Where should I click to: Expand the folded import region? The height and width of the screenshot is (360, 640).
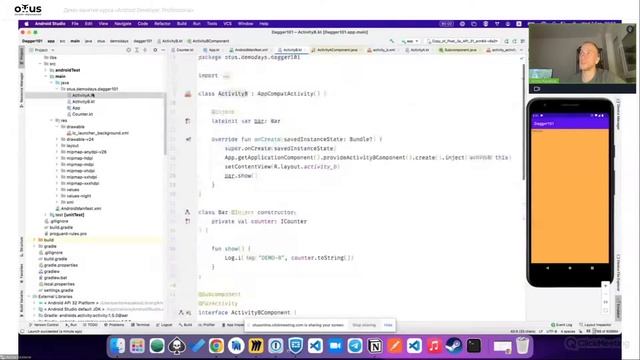pyautogui.click(x=227, y=76)
